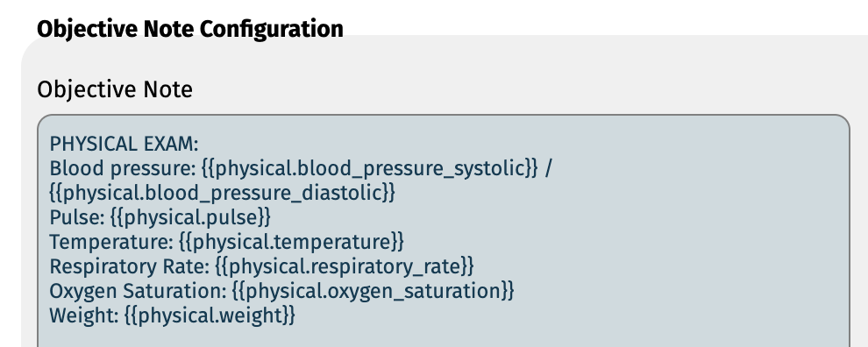The width and height of the screenshot is (868, 347).
Task: Click the Objective Note field label
Action: 115,89
